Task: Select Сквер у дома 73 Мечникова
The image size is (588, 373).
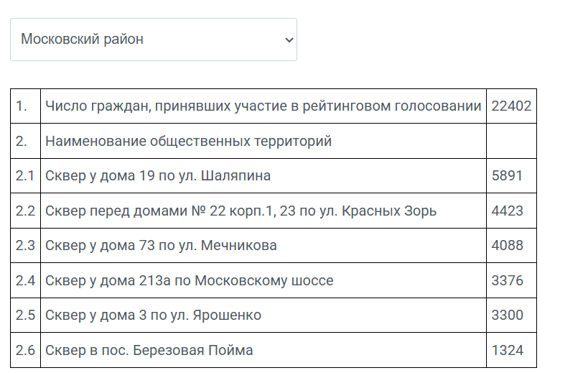Action: click(x=161, y=245)
